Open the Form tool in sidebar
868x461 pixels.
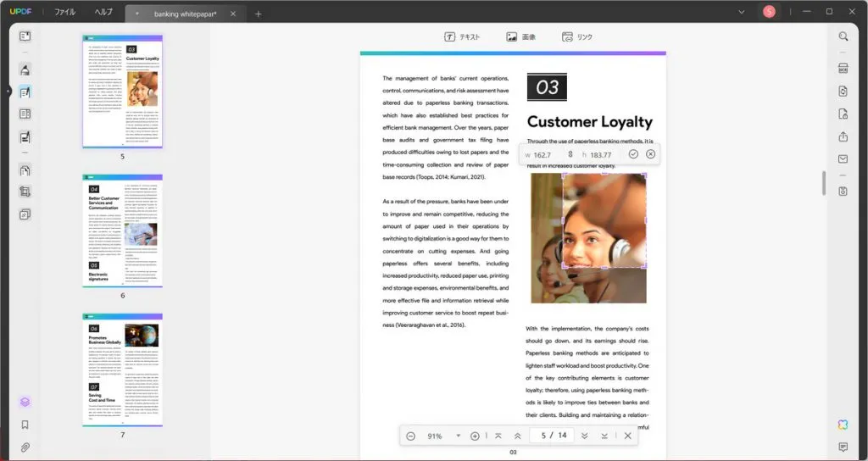click(x=25, y=114)
